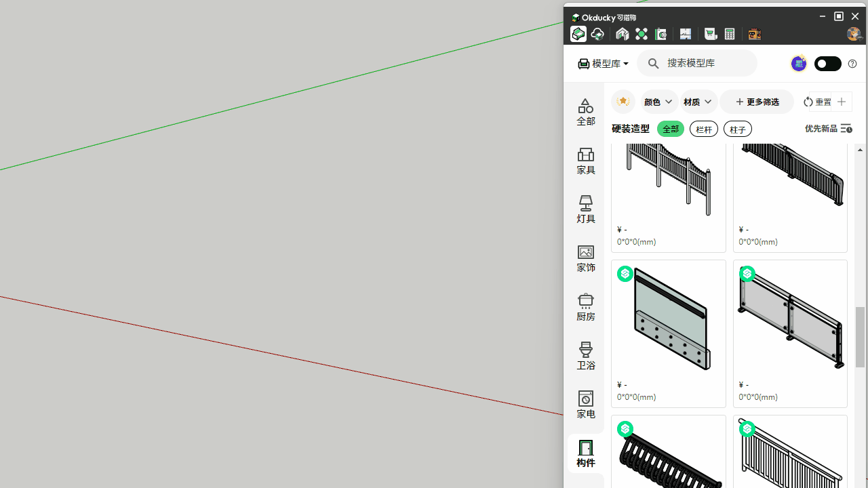Open the model library sofa icon tool
This screenshot has height=488, width=868.
578,34
